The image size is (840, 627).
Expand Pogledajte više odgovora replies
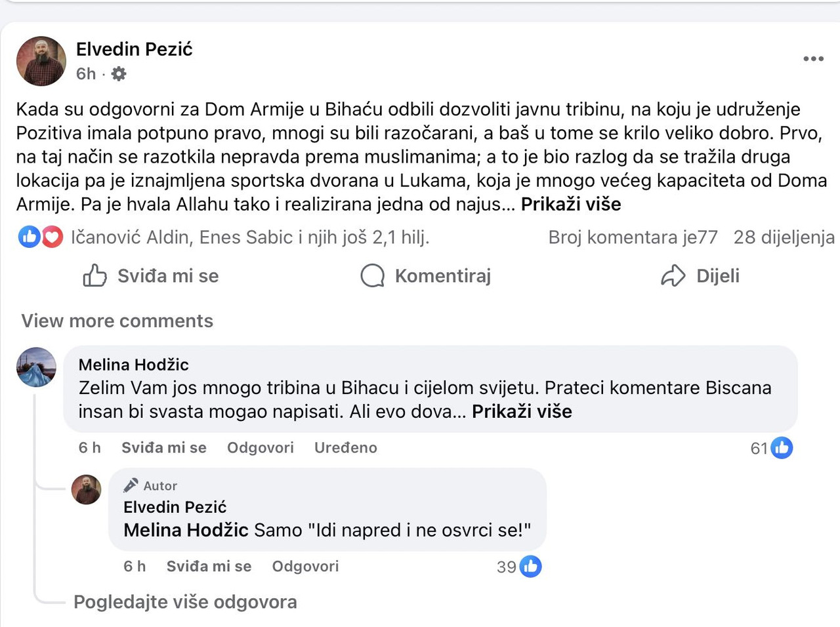(x=185, y=602)
